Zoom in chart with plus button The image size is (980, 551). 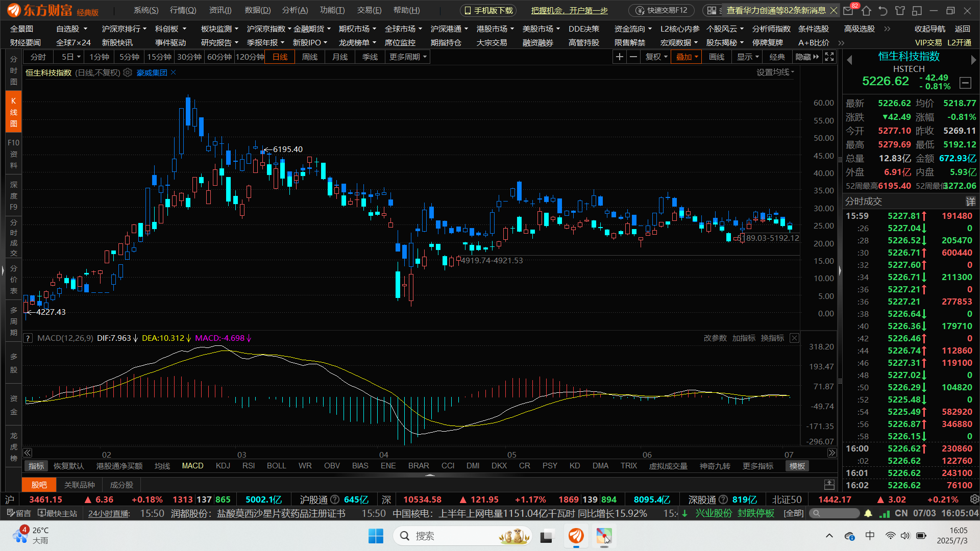[619, 57]
